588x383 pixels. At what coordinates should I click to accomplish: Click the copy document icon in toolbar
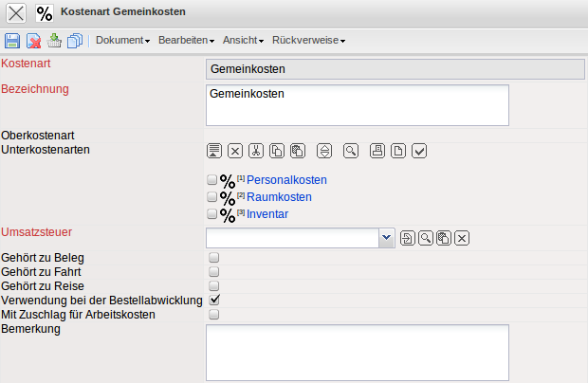pos(74,41)
